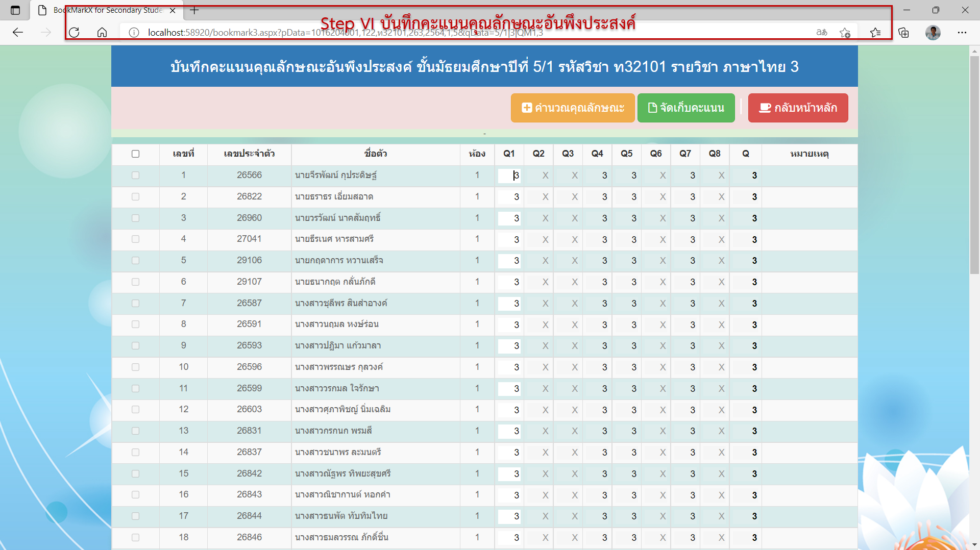Click the Q8 column header

(715, 154)
